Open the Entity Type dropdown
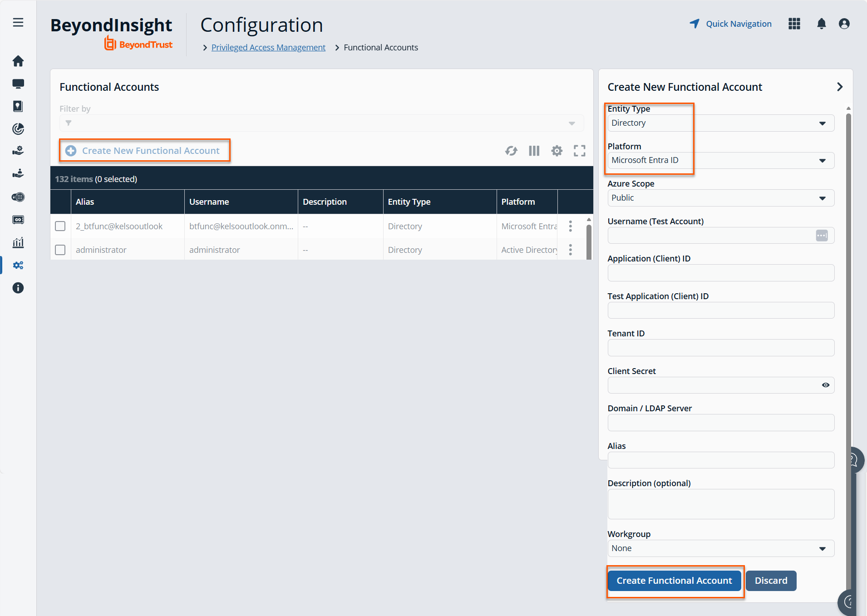This screenshot has width=867, height=616. coord(721,123)
